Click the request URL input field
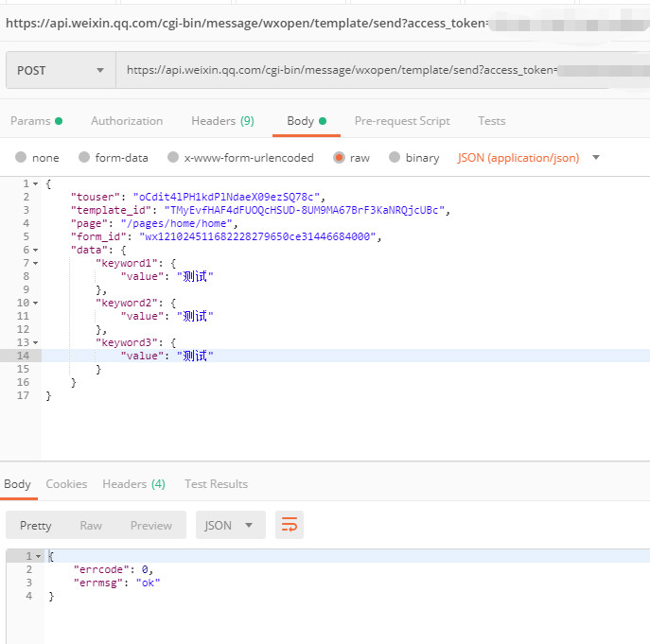The height and width of the screenshot is (644, 650). [382, 70]
